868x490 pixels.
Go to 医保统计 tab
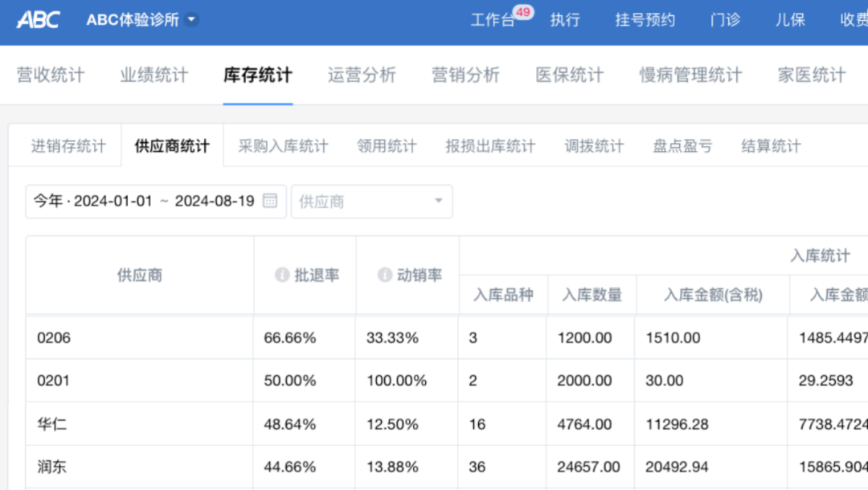coord(570,76)
